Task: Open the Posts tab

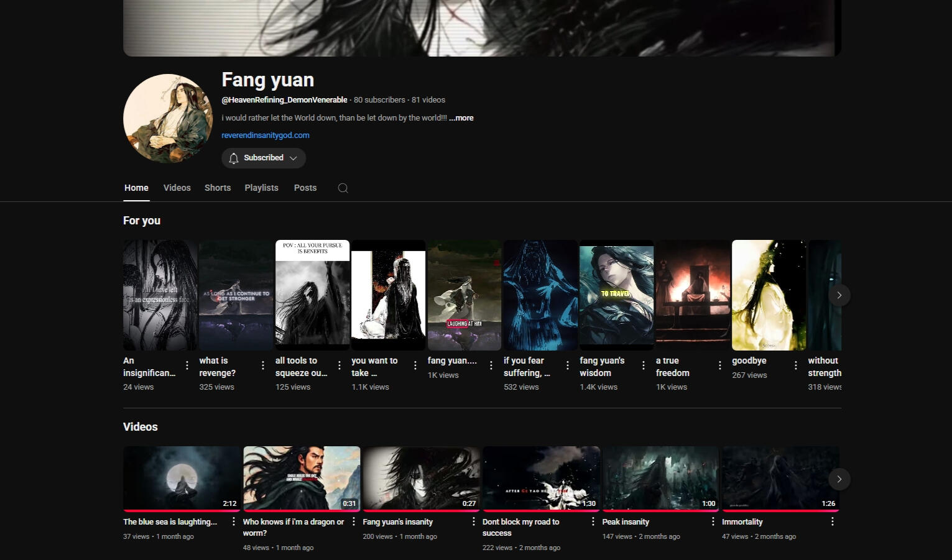Action: [305, 188]
